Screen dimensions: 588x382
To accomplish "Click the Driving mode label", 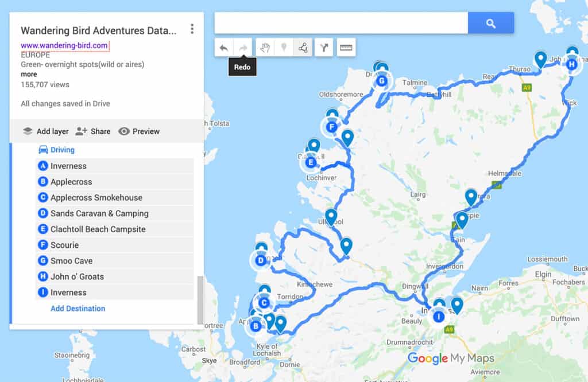I will [63, 150].
